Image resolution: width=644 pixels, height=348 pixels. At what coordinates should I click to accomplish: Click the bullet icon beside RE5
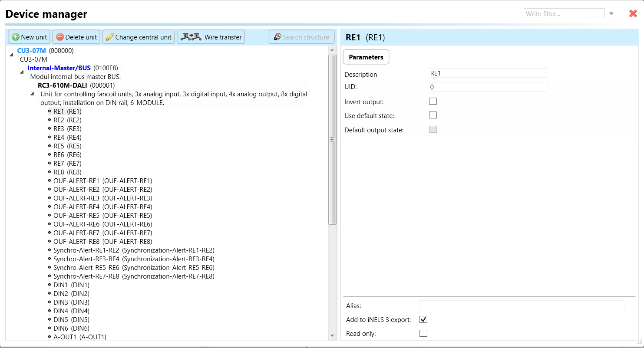point(50,146)
